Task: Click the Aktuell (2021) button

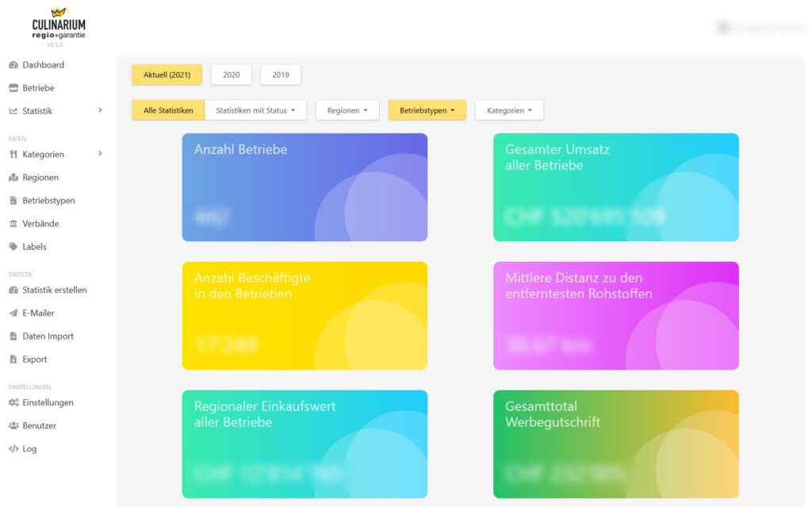Action: point(167,75)
